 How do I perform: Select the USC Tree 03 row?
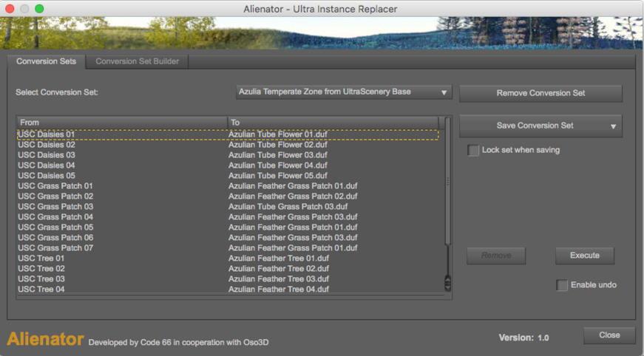(x=228, y=279)
